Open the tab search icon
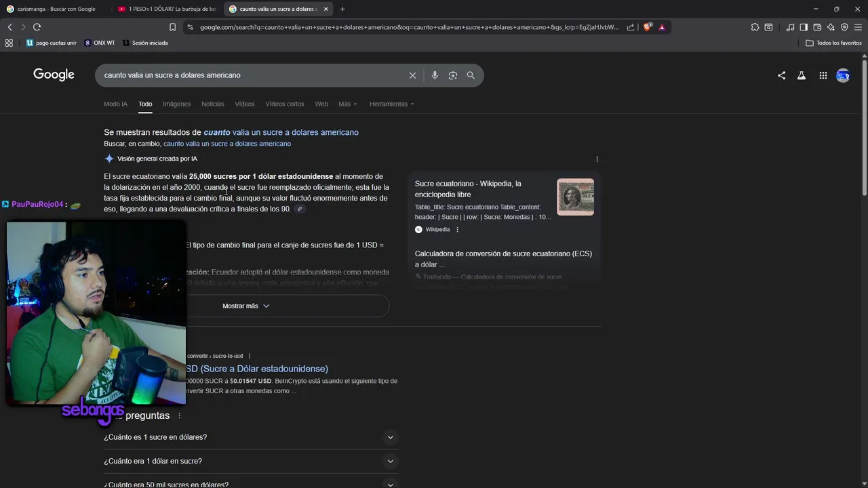Image resolution: width=868 pixels, height=488 pixels. click(768, 27)
